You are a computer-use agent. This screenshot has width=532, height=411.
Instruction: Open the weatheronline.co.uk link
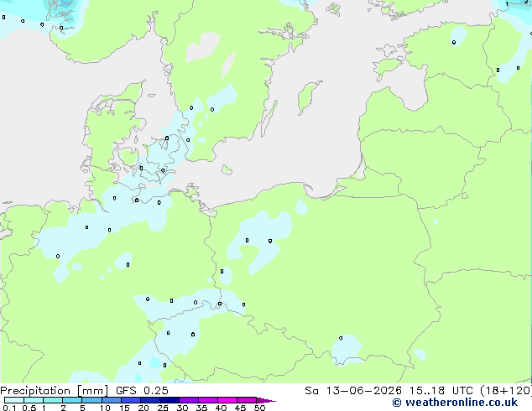[455, 403]
